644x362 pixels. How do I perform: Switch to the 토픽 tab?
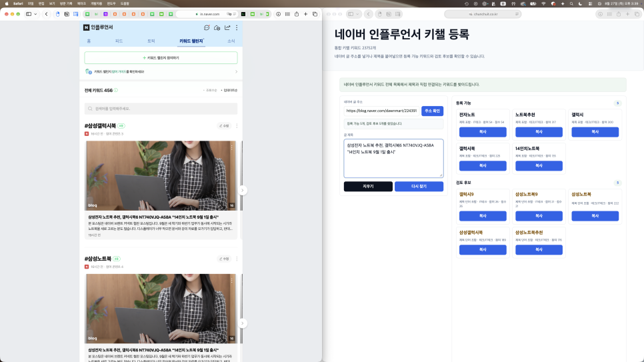[x=151, y=41]
